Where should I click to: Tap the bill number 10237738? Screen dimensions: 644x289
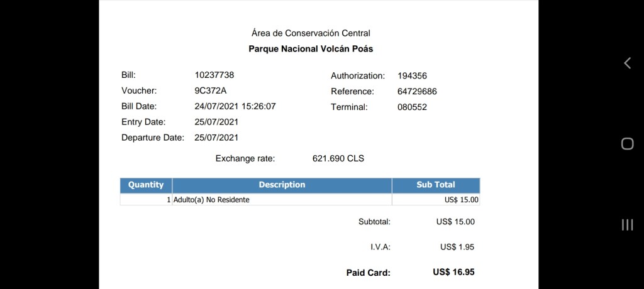coord(214,75)
